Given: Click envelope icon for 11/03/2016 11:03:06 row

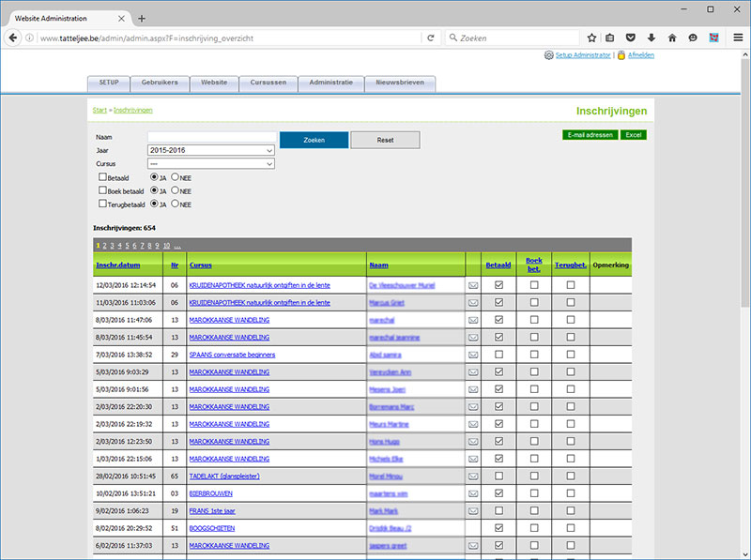Looking at the screenshot, I should click(473, 302).
